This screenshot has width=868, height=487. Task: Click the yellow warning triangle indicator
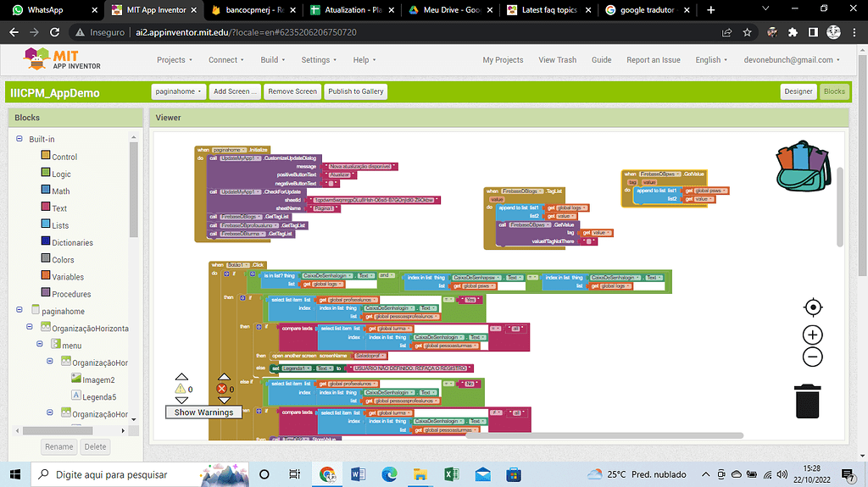(181, 389)
